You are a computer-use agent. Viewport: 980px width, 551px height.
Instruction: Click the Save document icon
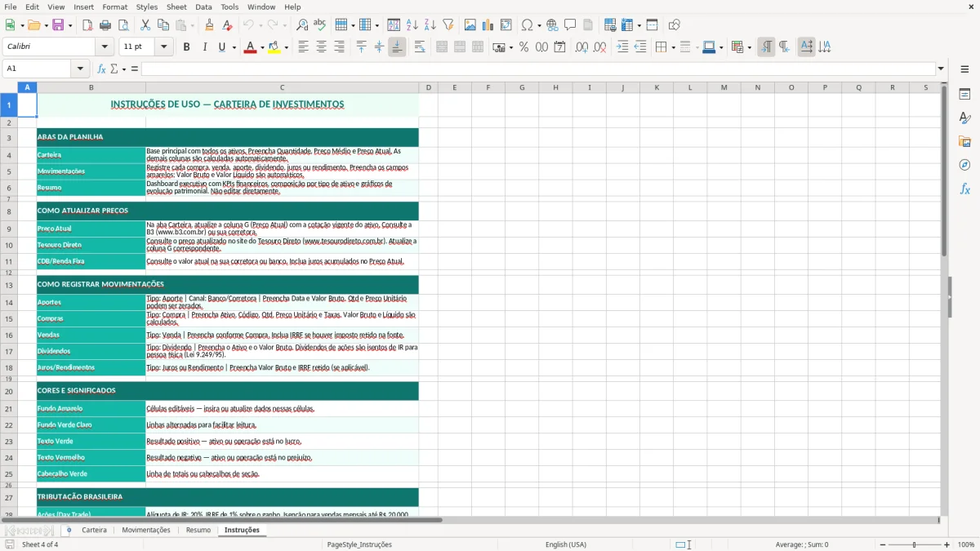(x=58, y=25)
